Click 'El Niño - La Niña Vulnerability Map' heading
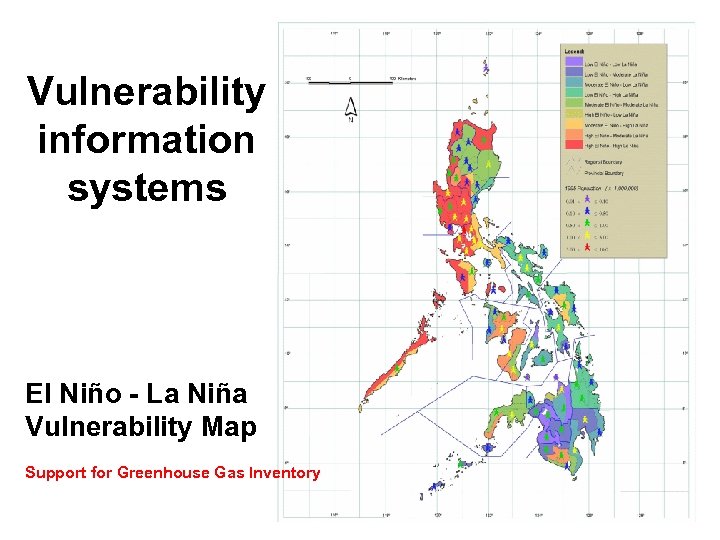Screen dimensions: 720x540 coord(141,410)
